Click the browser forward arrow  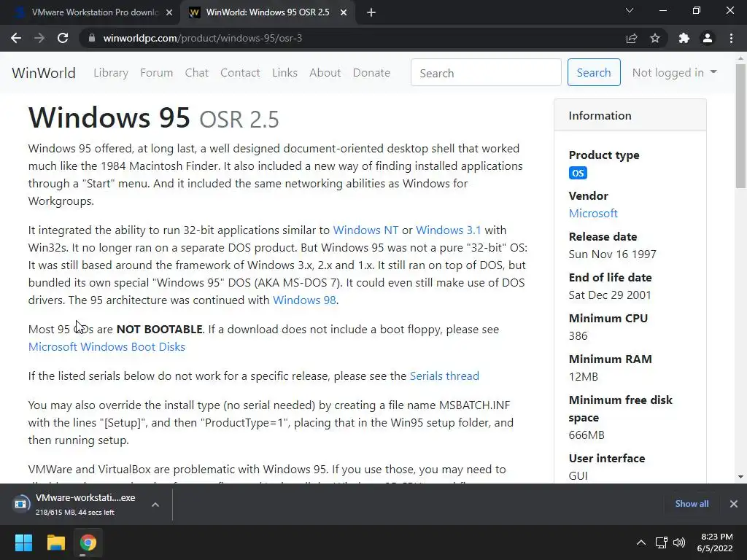[x=39, y=38]
